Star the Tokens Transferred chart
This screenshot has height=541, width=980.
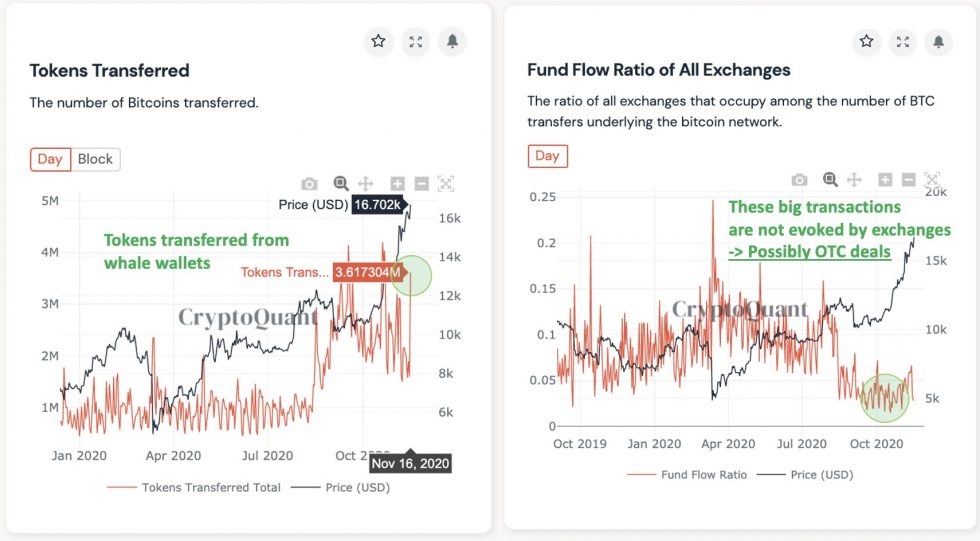(378, 41)
